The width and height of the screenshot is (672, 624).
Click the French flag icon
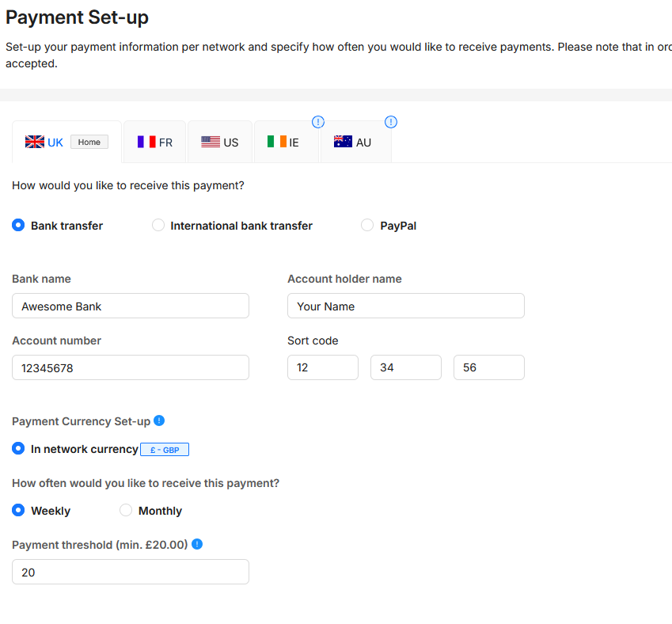click(146, 143)
